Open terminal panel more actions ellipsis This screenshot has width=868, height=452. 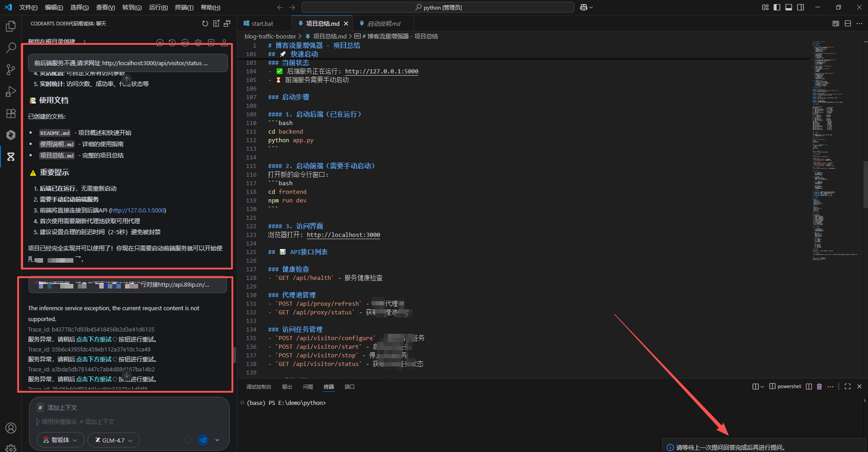pos(830,386)
